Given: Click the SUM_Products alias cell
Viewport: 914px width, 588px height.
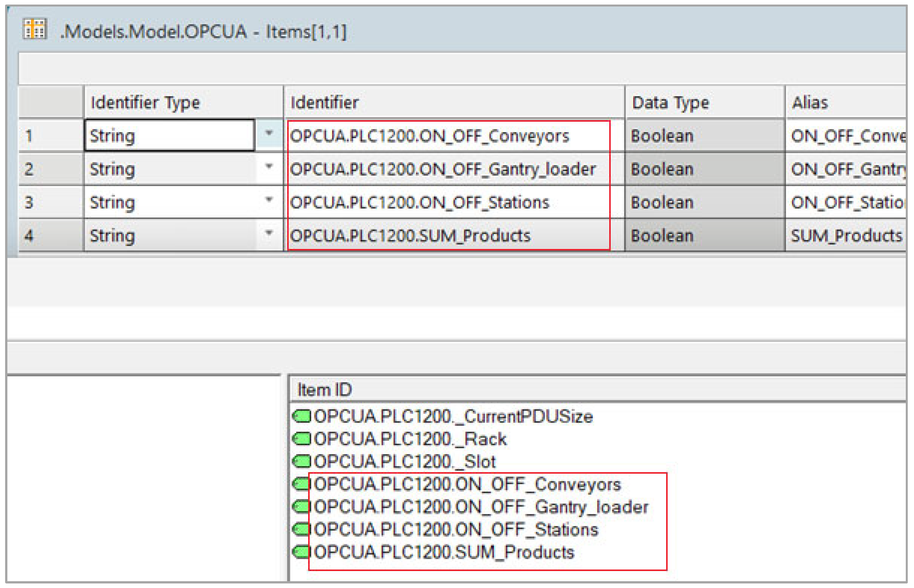Looking at the screenshot, I should tap(846, 236).
